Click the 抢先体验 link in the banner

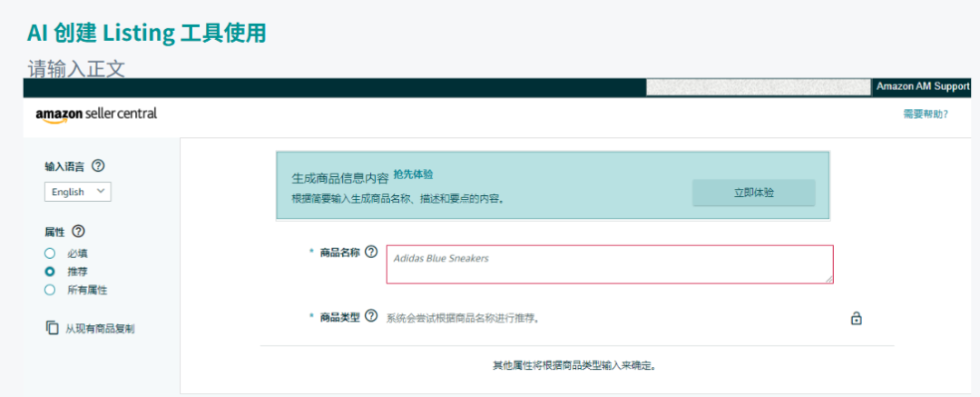413,174
